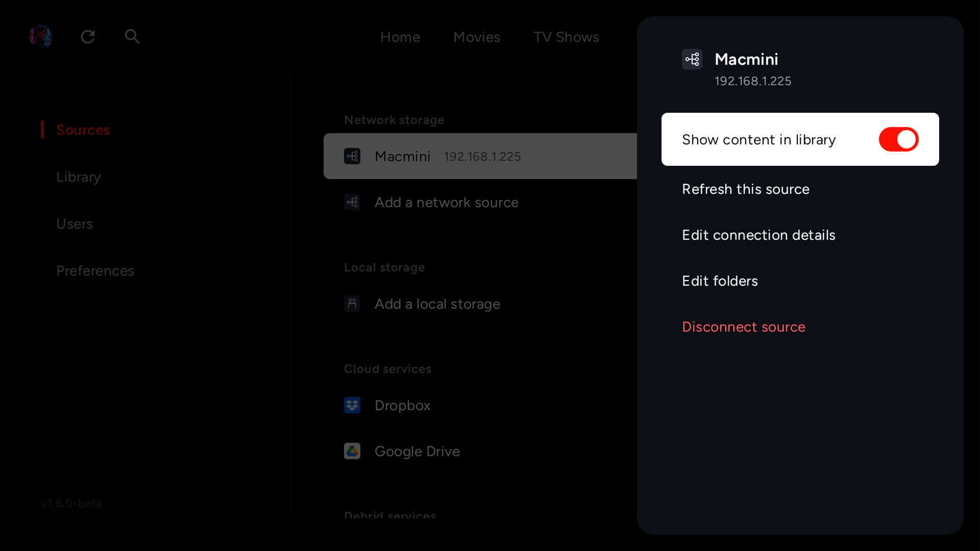Click the 192.168.1.225 address in panel header

pos(753,81)
